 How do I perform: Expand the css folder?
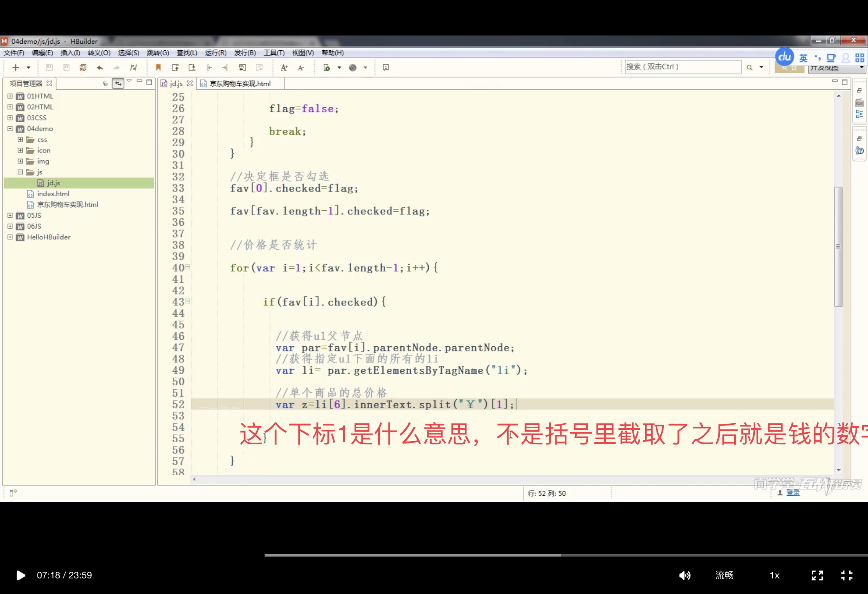20,139
